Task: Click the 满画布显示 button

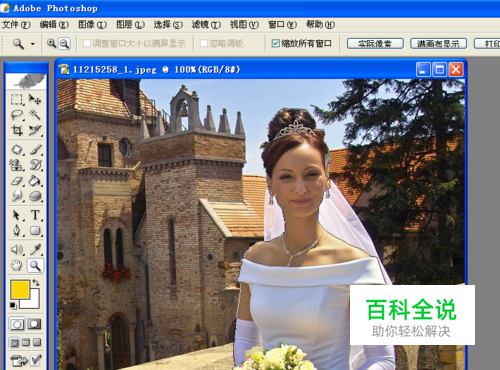Action: [438, 43]
